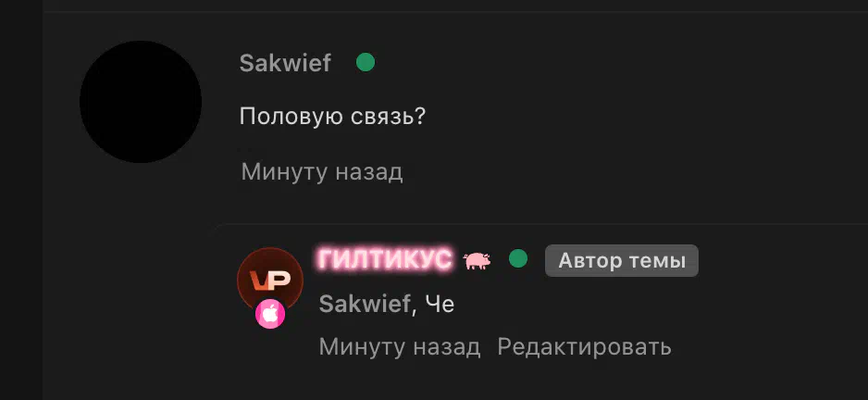Click the "Автор темы" badge
Viewport: 868px width, 400px height.
point(622,260)
